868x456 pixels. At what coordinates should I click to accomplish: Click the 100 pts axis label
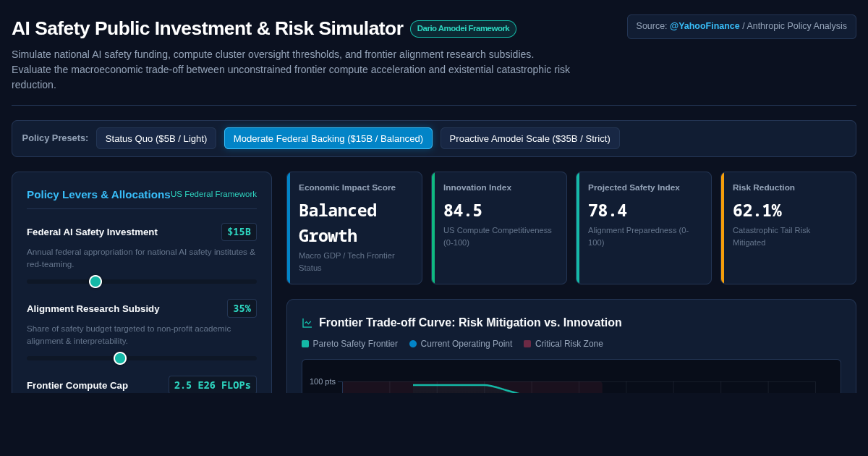tap(323, 381)
